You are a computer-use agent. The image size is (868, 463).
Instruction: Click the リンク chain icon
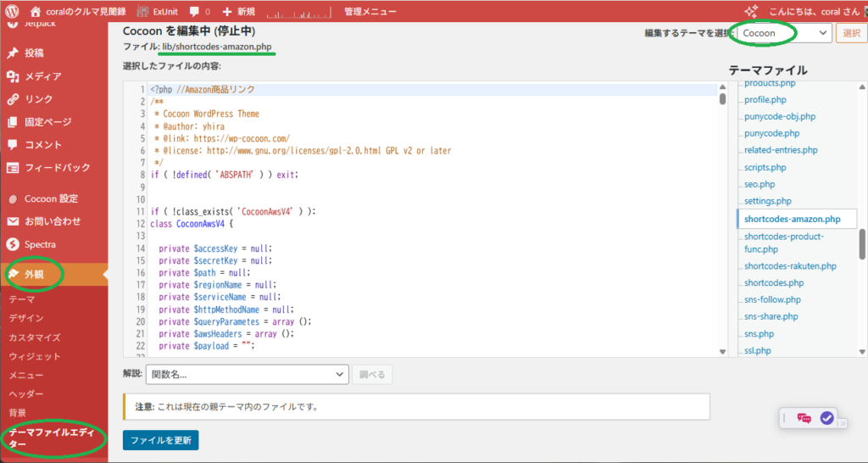(x=13, y=99)
